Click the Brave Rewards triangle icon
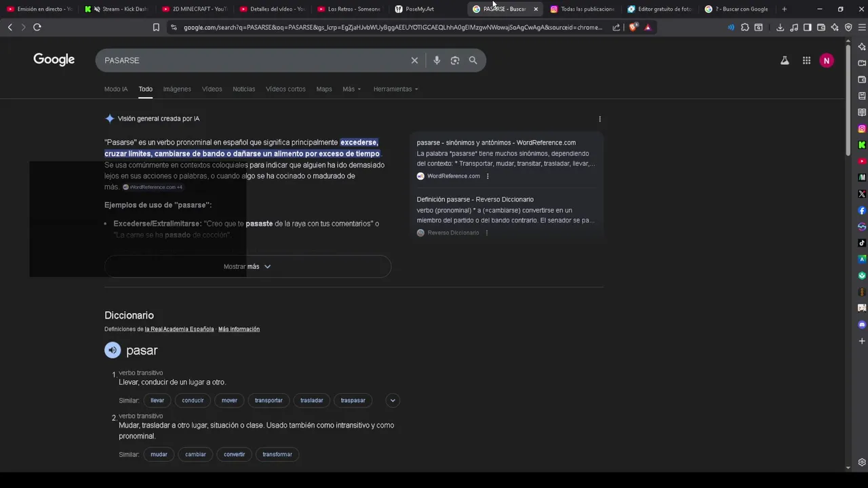The width and height of the screenshot is (868, 488). pos(648,27)
